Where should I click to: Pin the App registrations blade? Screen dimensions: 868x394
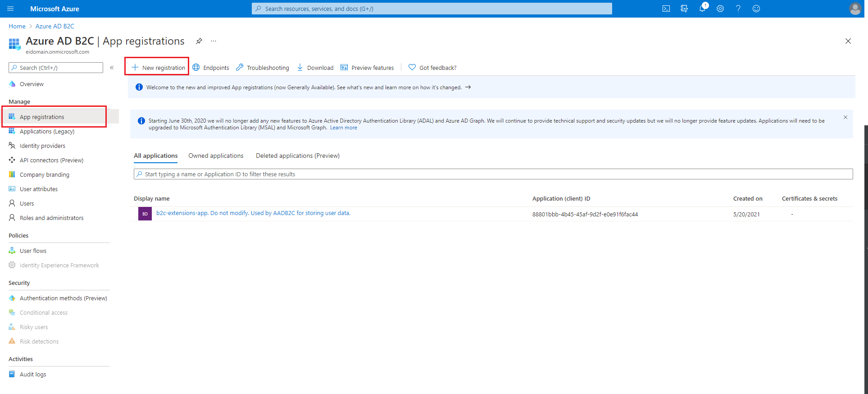(x=199, y=41)
